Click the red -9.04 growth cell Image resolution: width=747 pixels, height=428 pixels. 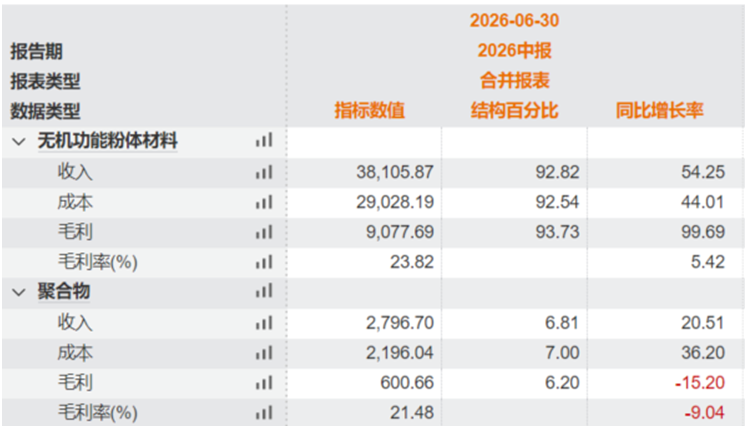click(666, 413)
